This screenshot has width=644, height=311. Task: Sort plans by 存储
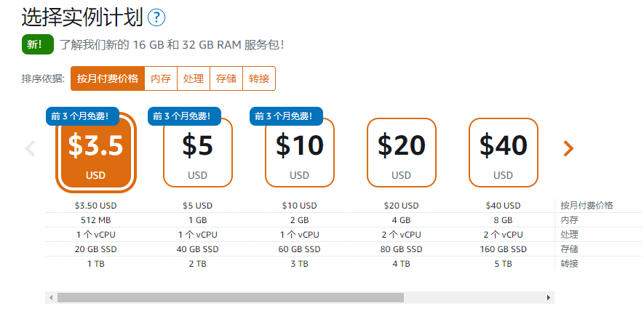tap(226, 78)
